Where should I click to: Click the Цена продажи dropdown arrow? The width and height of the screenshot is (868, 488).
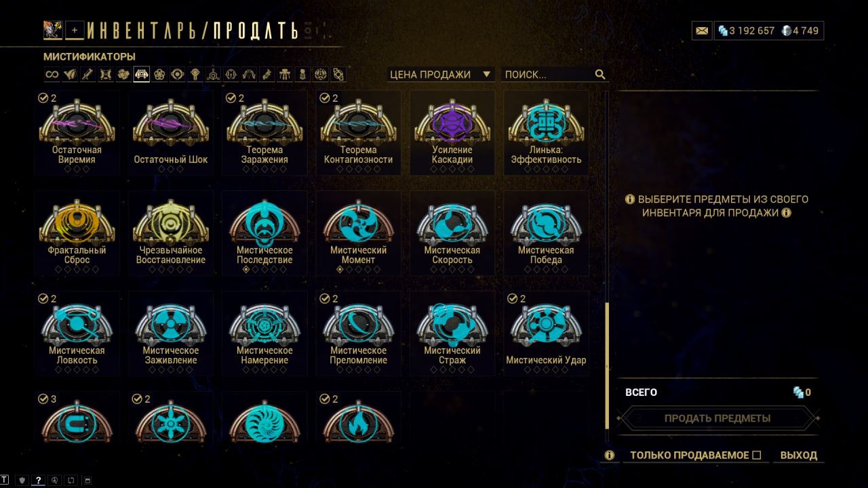pos(486,75)
